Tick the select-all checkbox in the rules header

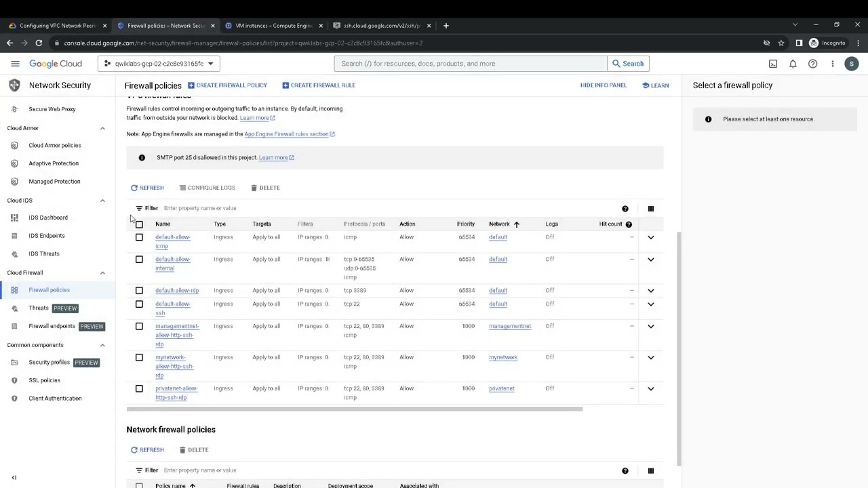(139, 224)
